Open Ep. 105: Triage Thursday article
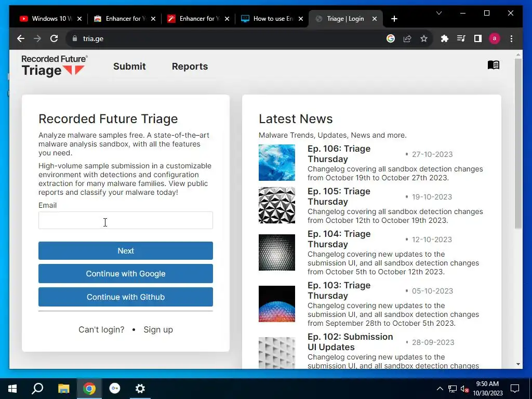532x399 pixels. pos(339,196)
